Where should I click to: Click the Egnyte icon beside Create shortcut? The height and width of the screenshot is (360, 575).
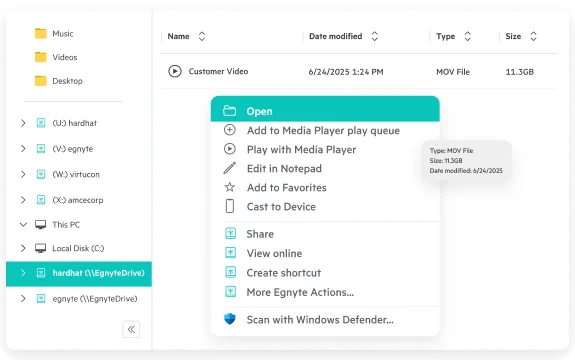click(x=230, y=272)
